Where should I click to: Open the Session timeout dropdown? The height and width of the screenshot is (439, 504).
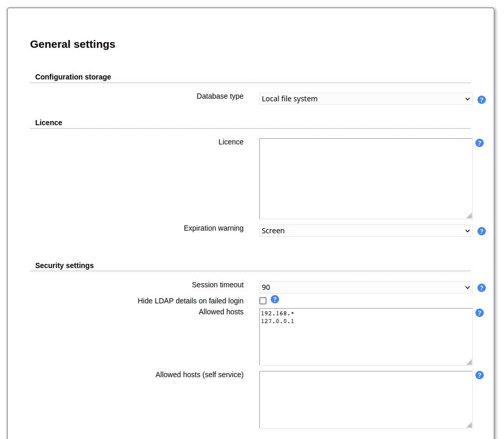[x=365, y=287]
